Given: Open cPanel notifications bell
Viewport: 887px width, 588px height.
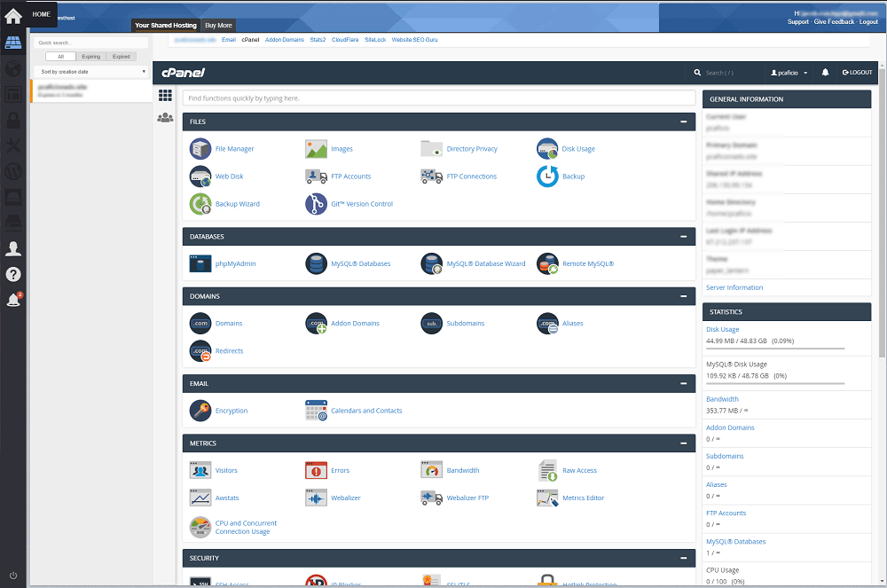Looking at the screenshot, I should point(825,73).
